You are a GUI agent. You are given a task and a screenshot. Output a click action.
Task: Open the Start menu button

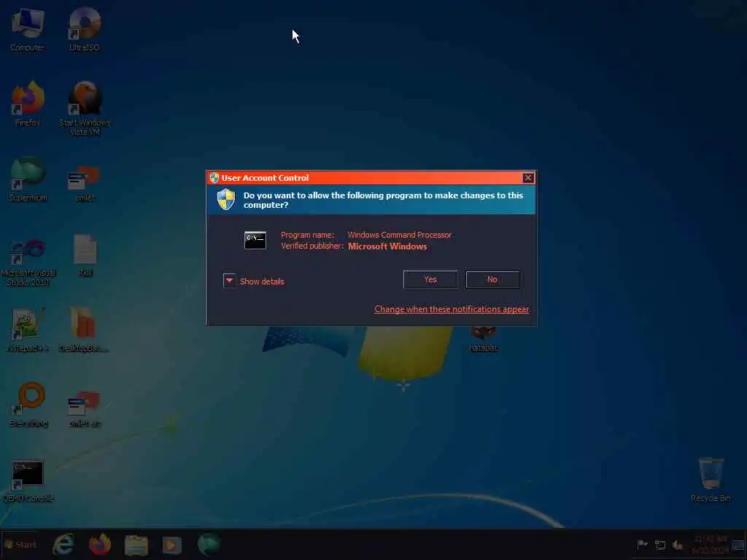pos(20,544)
